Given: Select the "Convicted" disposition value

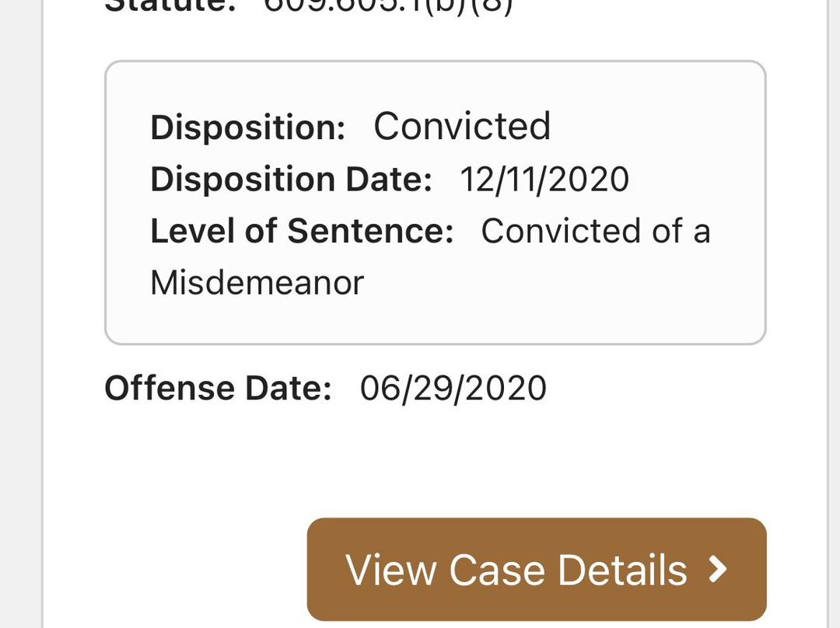Looking at the screenshot, I should pos(462,127).
